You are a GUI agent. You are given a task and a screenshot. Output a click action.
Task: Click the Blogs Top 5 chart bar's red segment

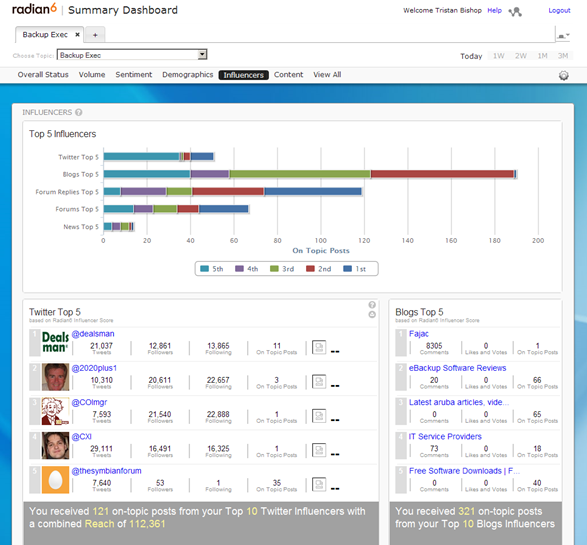[x=442, y=174]
